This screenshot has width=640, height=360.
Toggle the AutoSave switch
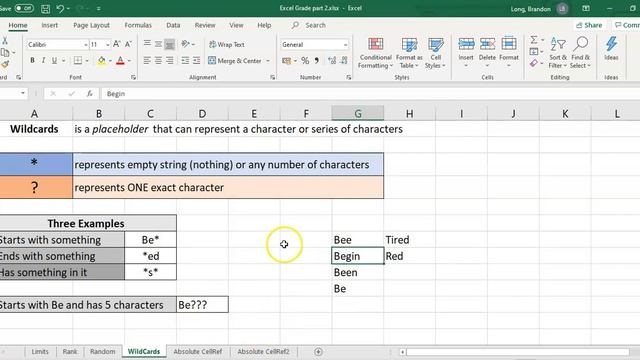point(24,8)
